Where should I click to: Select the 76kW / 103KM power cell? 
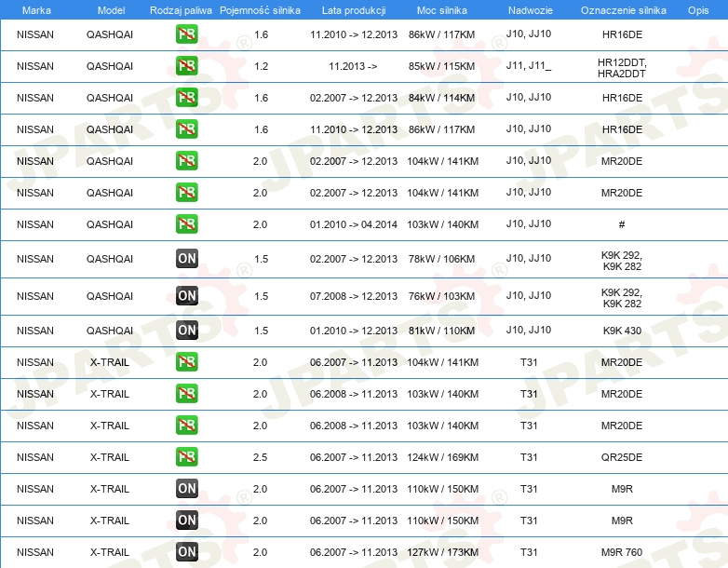point(442,296)
